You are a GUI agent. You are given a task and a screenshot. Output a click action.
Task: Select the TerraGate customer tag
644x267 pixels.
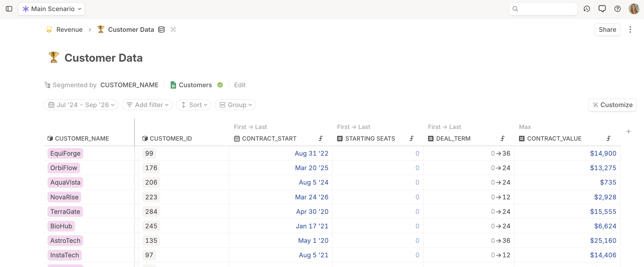coord(65,212)
